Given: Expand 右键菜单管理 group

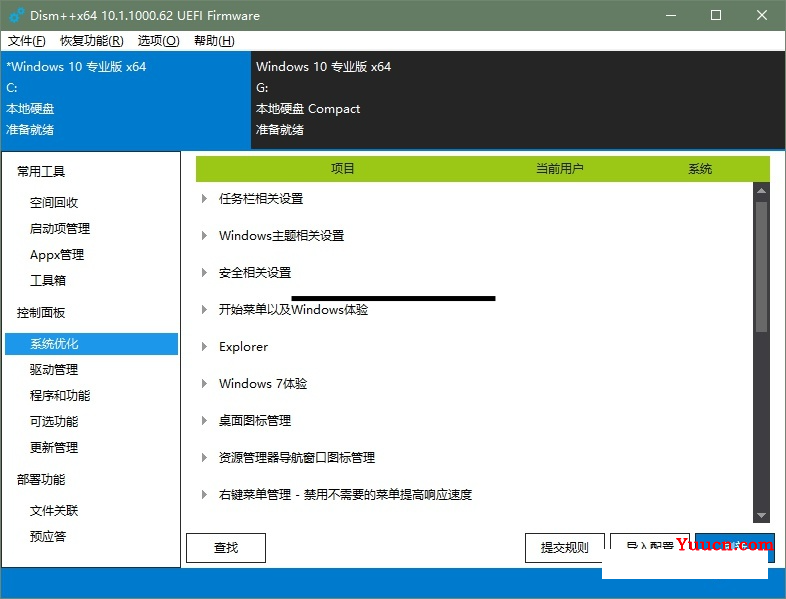Looking at the screenshot, I should point(204,495).
